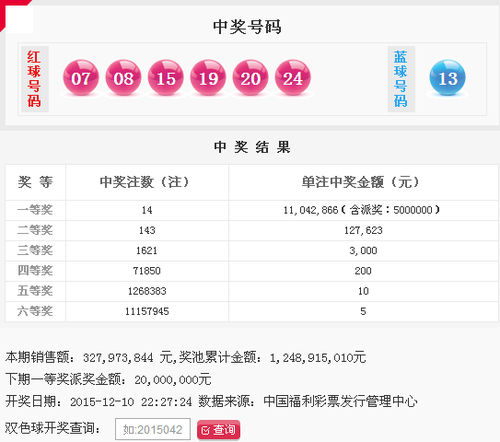500x442 pixels.
Task: Select the 一等奖 row label
Action: click(35, 210)
